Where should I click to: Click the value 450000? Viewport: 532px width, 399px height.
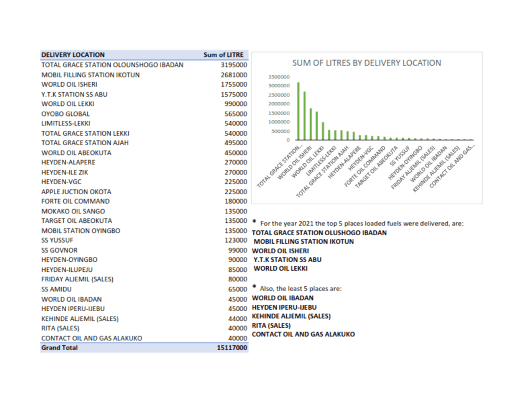click(236, 153)
